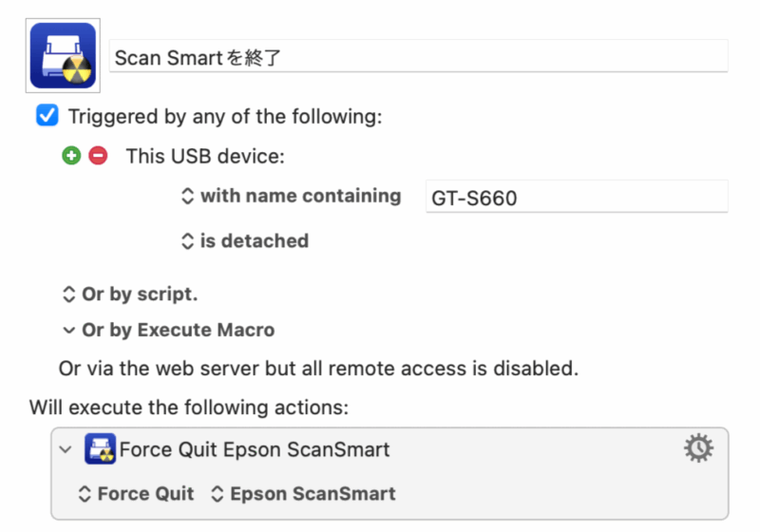
Task: Click the Force Quit action's ScanSmart icon
Action: 101,448
